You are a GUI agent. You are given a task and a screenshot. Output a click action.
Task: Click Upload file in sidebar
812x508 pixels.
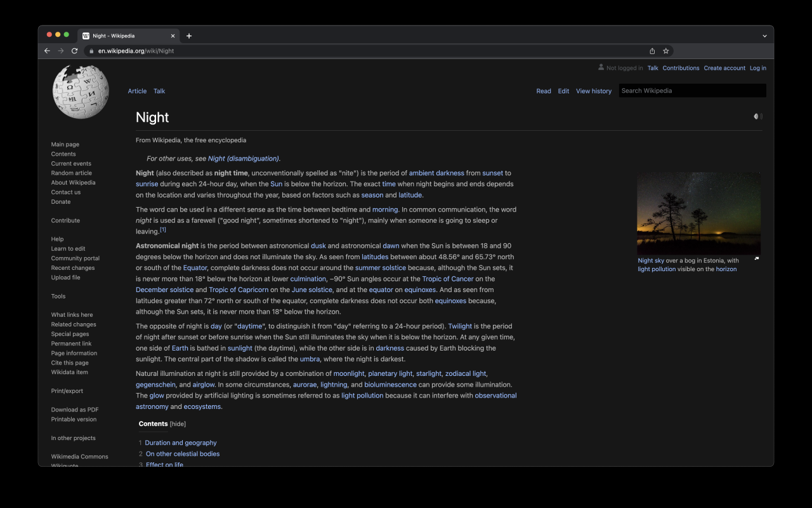pyautogui.click(x=65, y=277)
